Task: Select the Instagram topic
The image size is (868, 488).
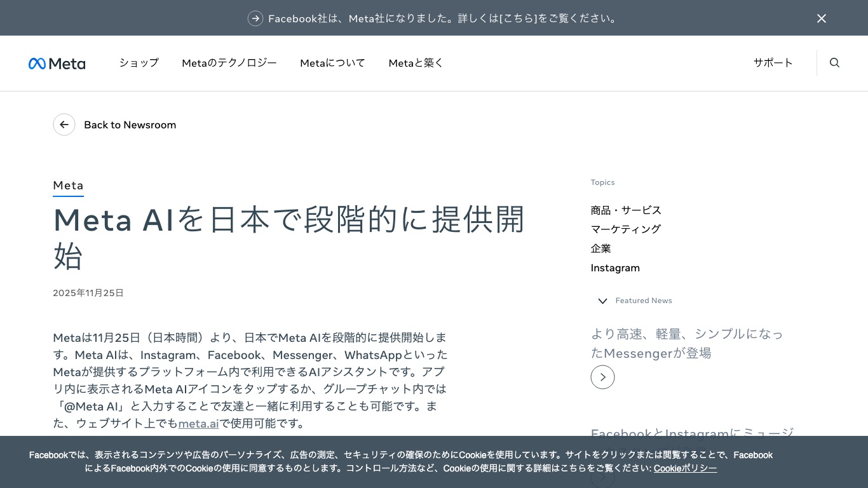Action: click(x=615, y=268)
